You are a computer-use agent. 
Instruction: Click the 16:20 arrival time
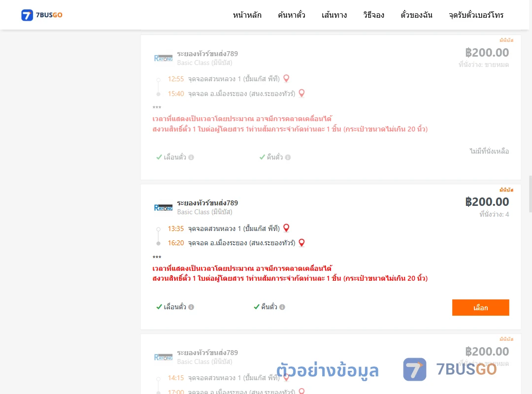(x=176, y=243)
